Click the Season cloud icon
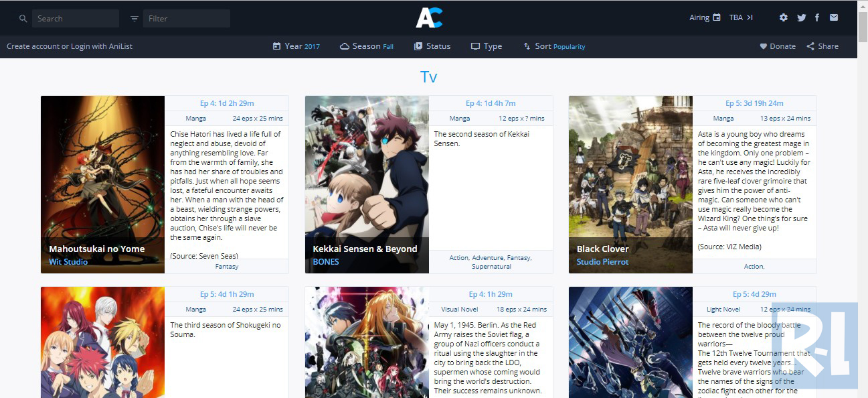This screenshot has width=868, height=398. pos(345,47)
